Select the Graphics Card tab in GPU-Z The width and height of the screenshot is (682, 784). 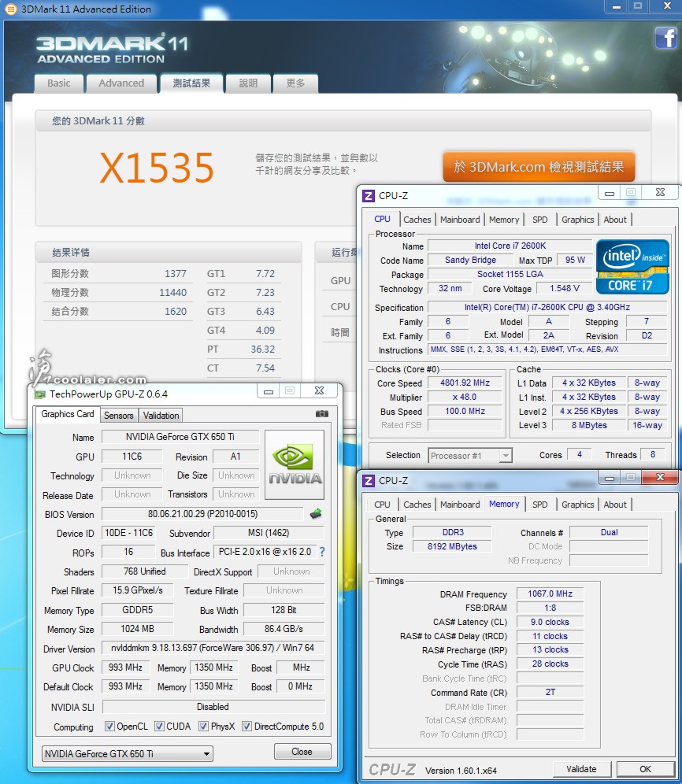pos(68,414)
